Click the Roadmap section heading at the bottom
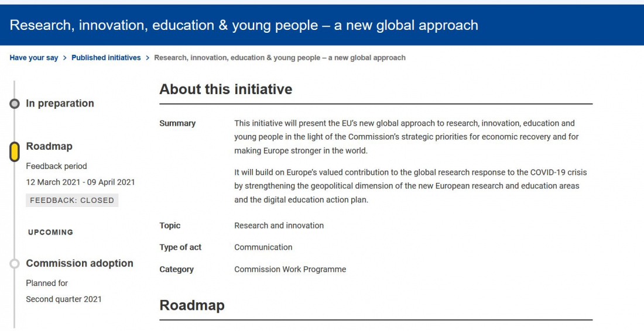 click(x=192, y=305)
